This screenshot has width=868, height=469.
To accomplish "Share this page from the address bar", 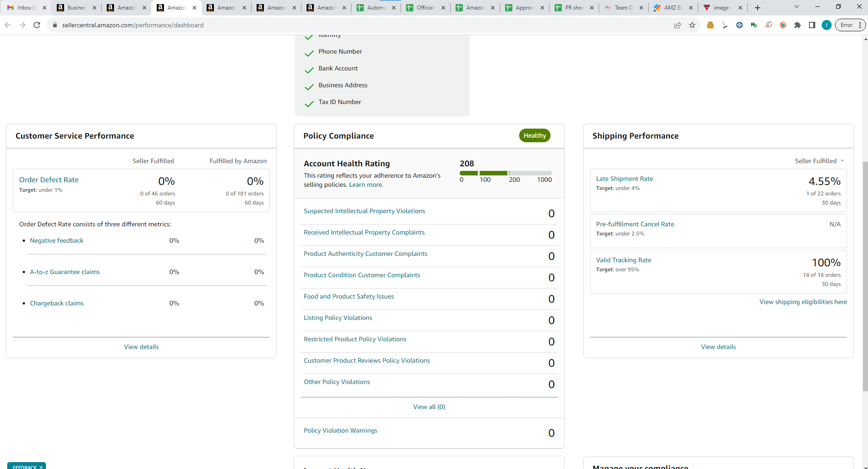I will [678, 25].
